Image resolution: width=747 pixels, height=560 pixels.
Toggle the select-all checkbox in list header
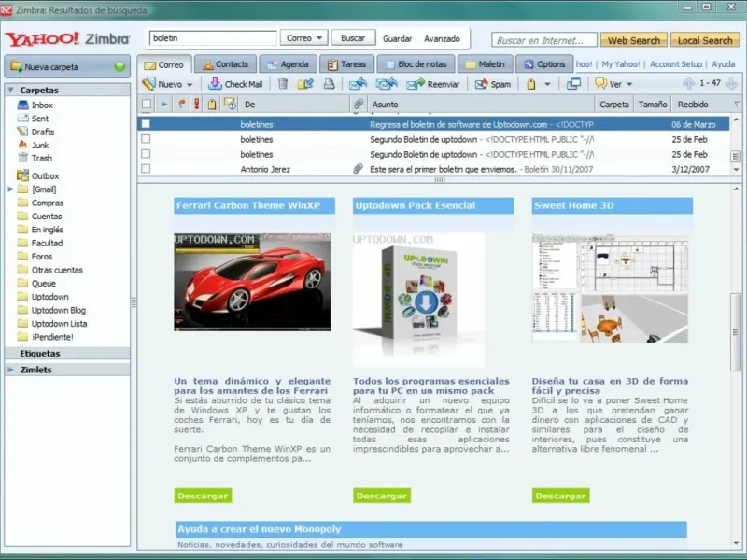[146, 105]
